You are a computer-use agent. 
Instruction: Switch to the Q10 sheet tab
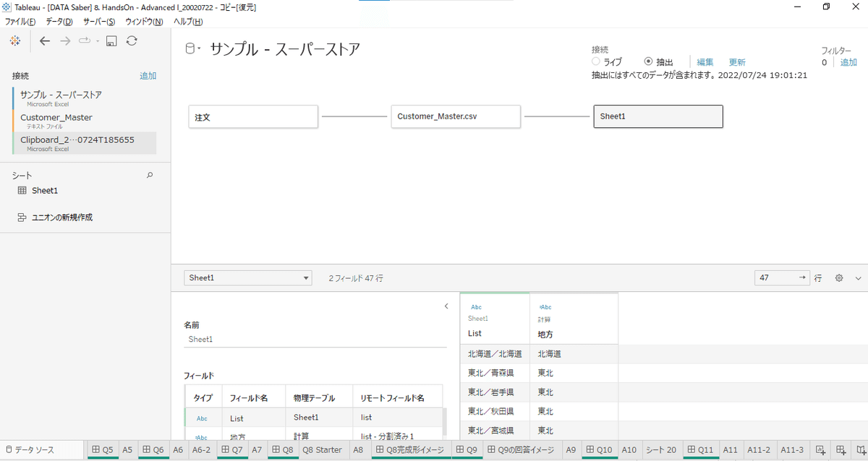[x=599, y=449]
